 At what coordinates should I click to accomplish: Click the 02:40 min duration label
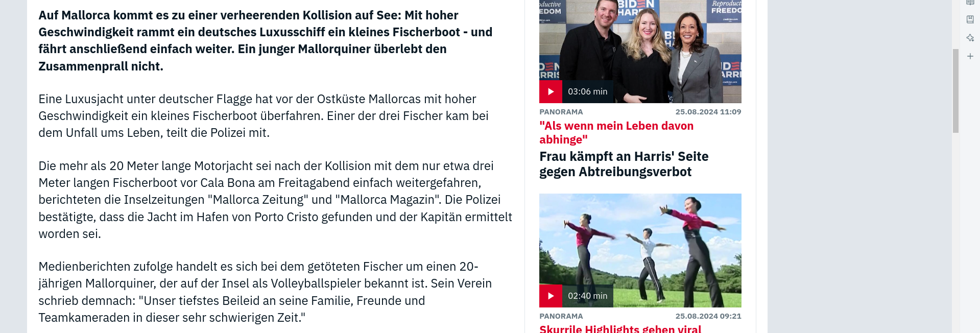(588, 296)
